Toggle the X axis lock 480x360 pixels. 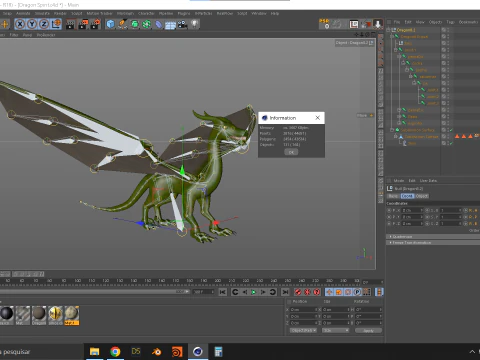[x=20, y=24]
